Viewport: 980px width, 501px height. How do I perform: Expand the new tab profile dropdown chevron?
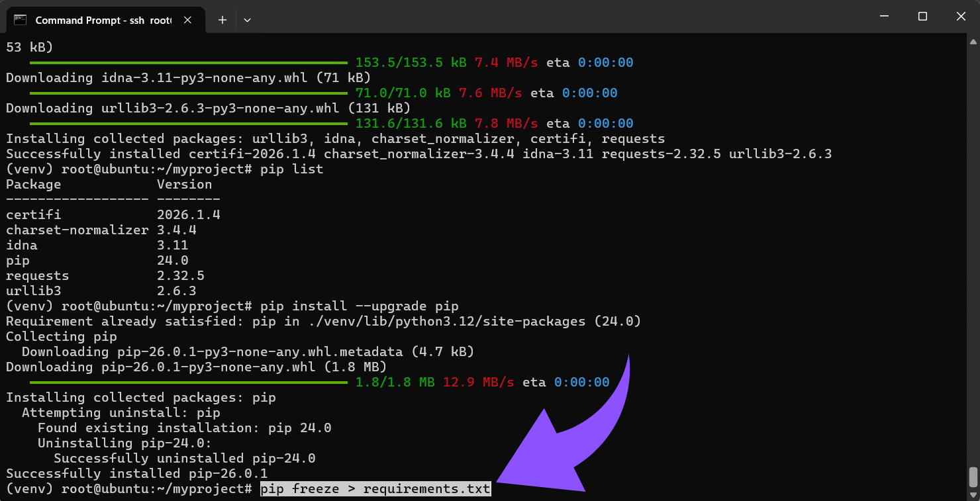tap(247, 20)
